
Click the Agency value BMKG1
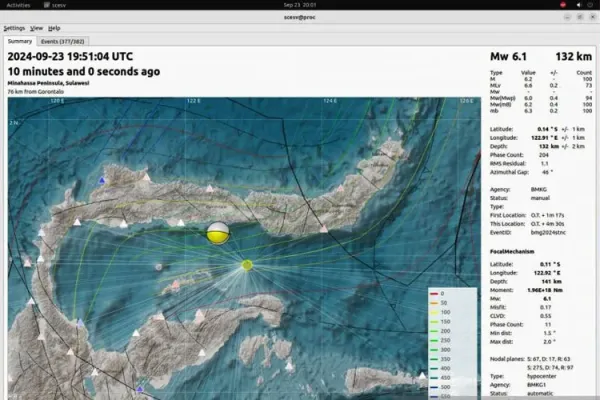536,385
